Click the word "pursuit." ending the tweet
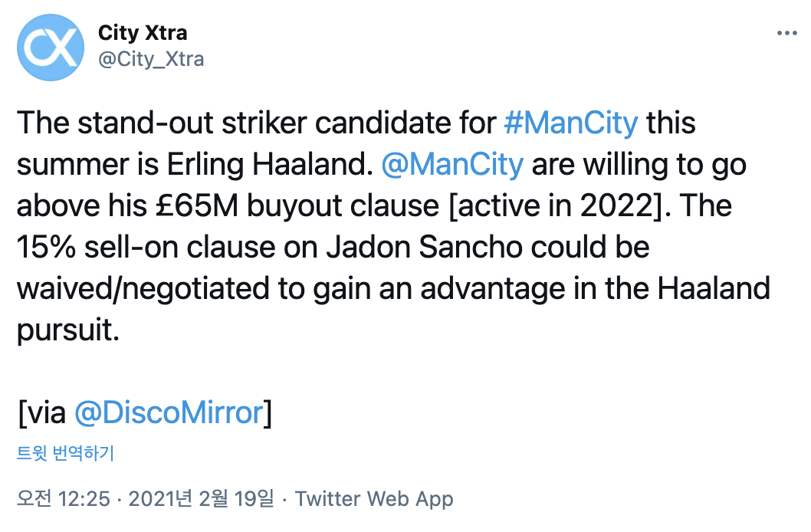The image size is (811, 532). pos(69,330)
